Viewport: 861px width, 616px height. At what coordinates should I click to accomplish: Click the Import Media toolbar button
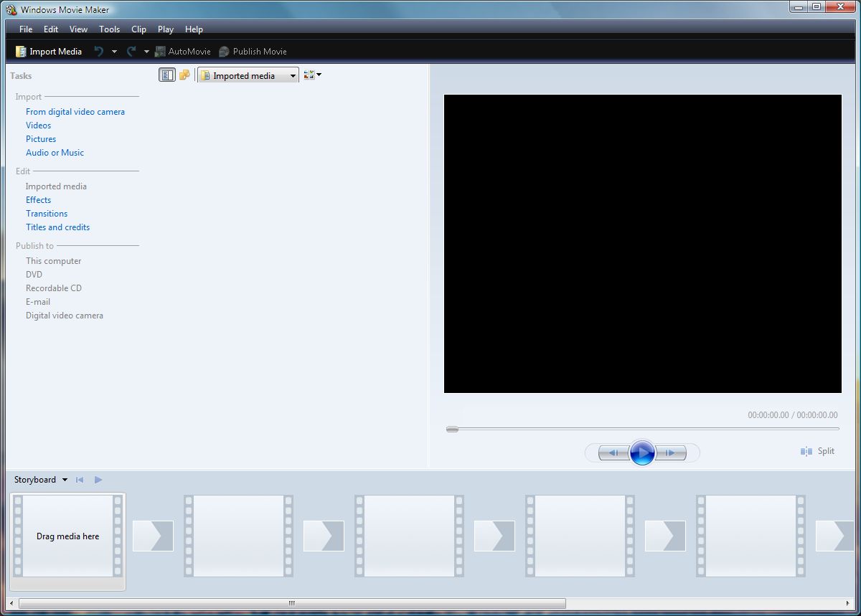[x=49, y=52]
